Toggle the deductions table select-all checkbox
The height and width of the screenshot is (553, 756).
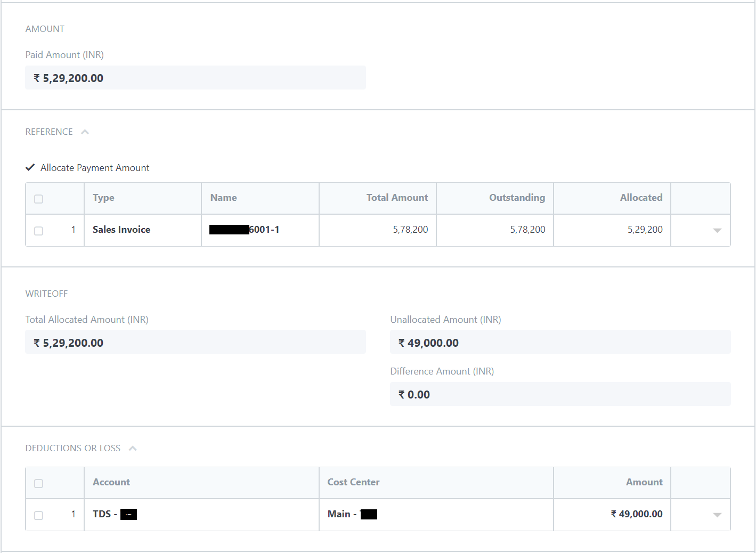tap(38, 483)
